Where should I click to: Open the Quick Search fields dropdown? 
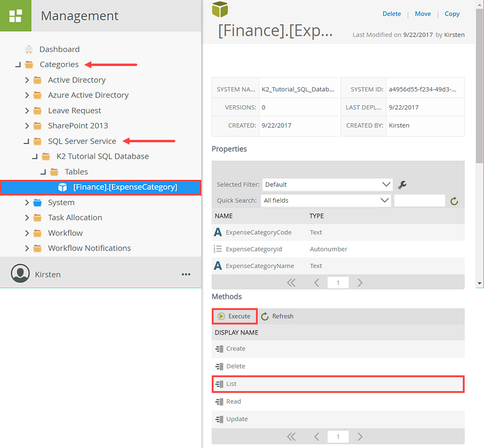click(327, 200)
